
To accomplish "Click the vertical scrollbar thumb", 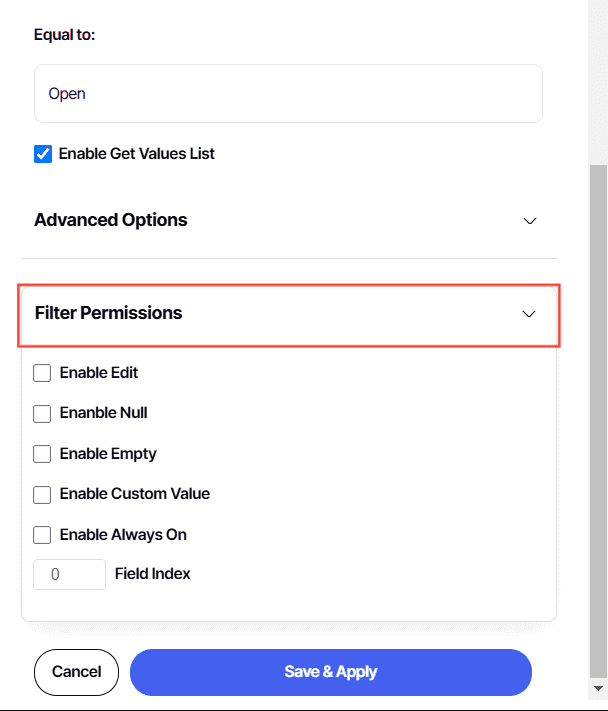I will coord(598,420).
